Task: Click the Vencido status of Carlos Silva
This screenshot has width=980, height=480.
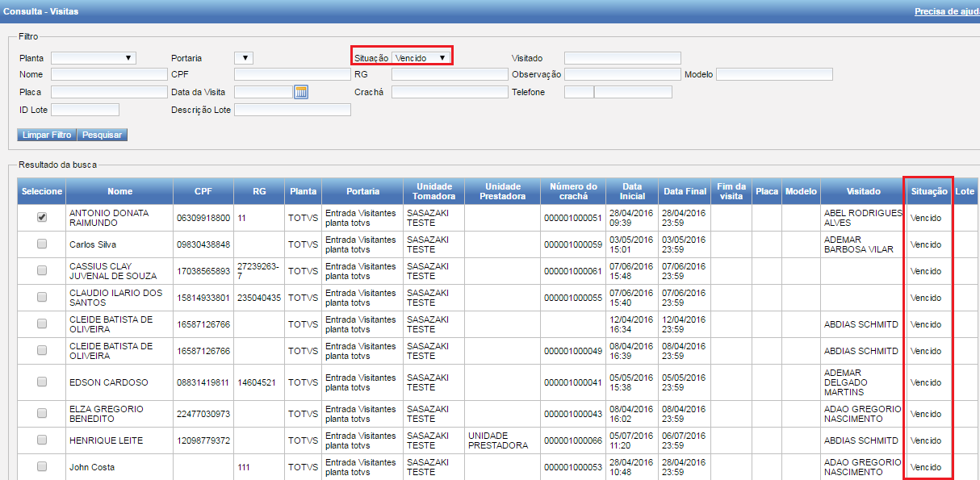Action: 926,244
